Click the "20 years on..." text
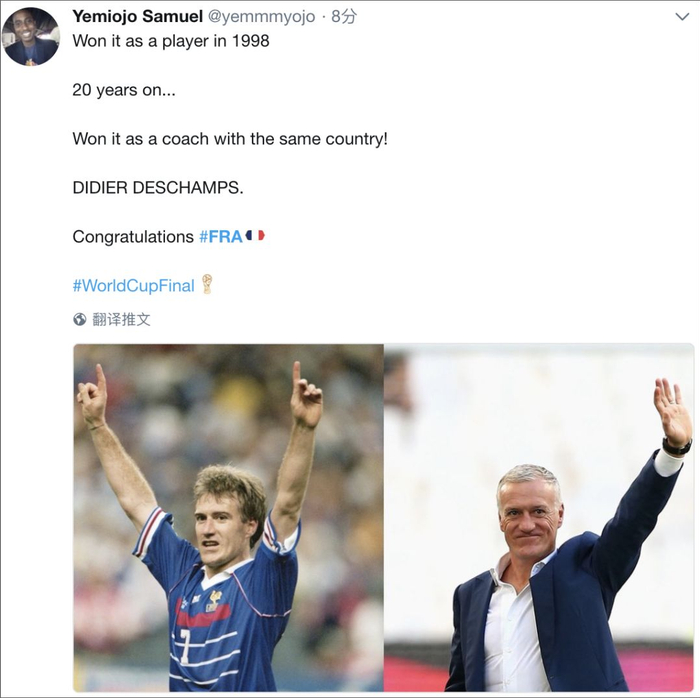Screen dimensions: 700x698 123,89
